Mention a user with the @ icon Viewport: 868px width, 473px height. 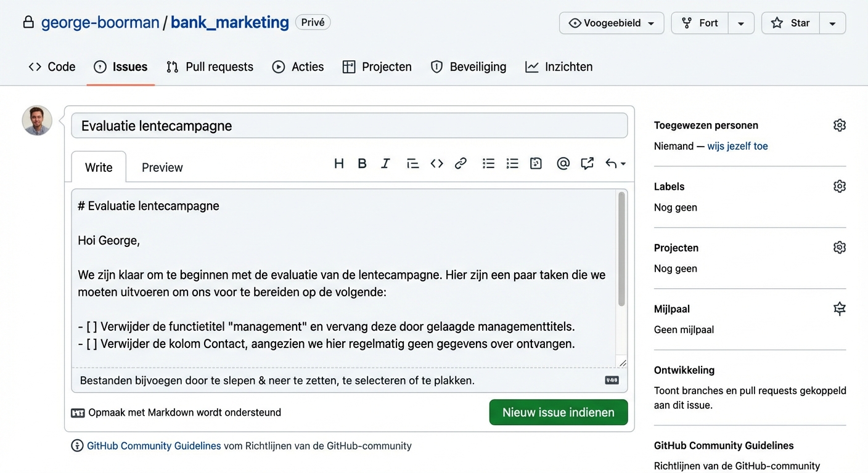[563, 163]
